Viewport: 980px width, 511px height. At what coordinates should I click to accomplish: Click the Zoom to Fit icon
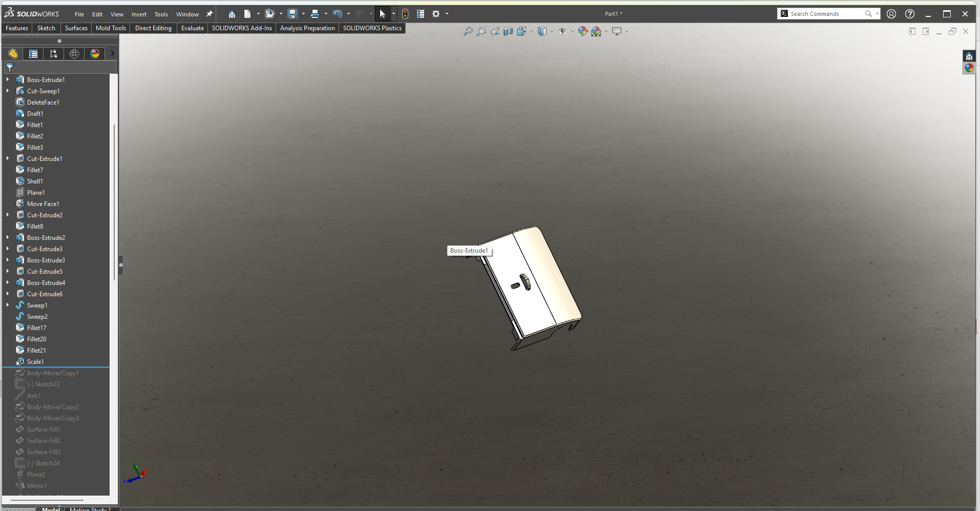coord(468,32)
